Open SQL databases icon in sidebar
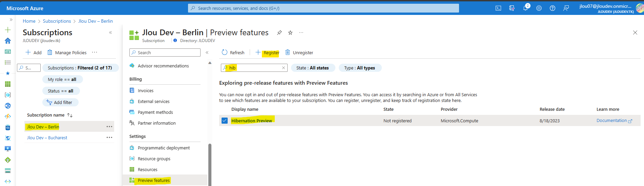Viewport: 644px width, 186px height. click(8, 127)
